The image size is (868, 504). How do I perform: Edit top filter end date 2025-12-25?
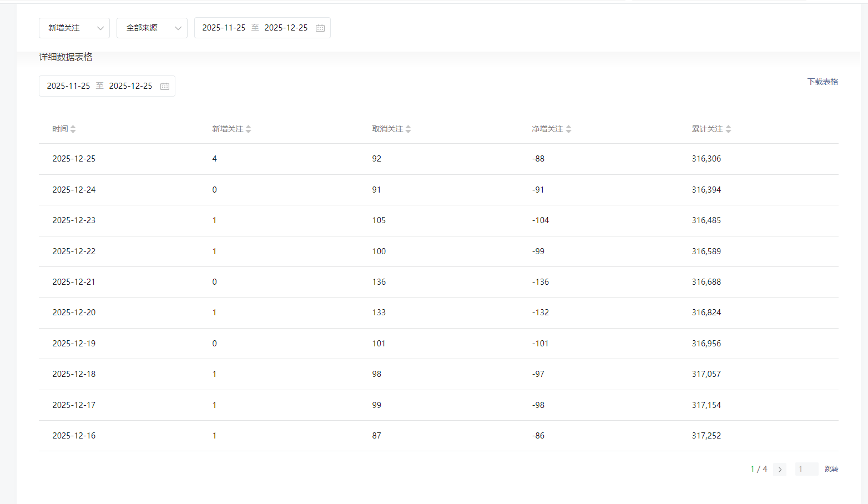point(286,28)
